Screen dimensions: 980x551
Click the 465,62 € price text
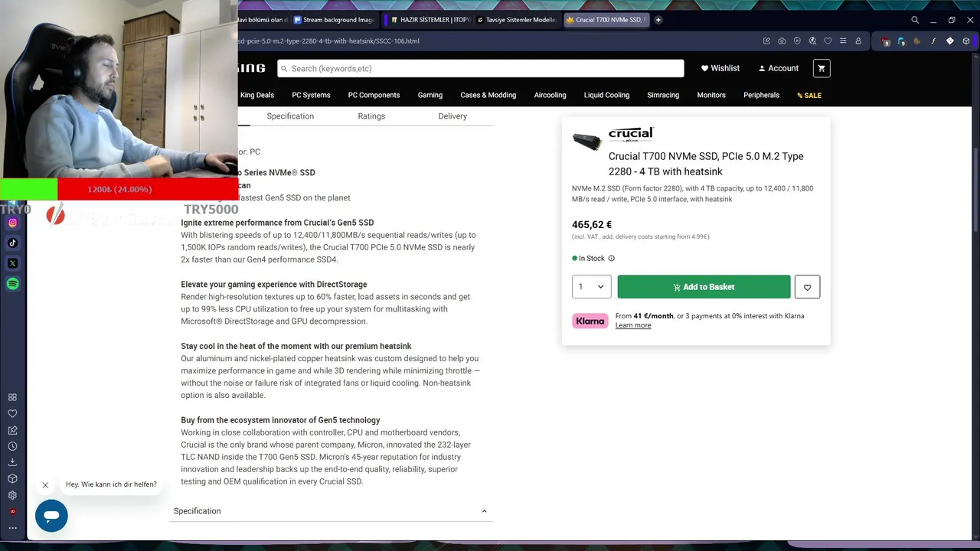[592, 225]
